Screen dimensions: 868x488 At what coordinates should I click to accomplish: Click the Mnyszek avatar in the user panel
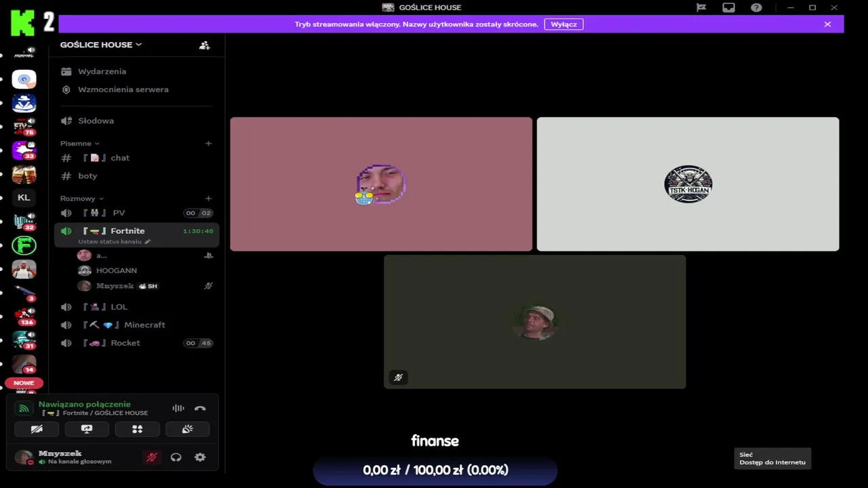click(24, 457)
